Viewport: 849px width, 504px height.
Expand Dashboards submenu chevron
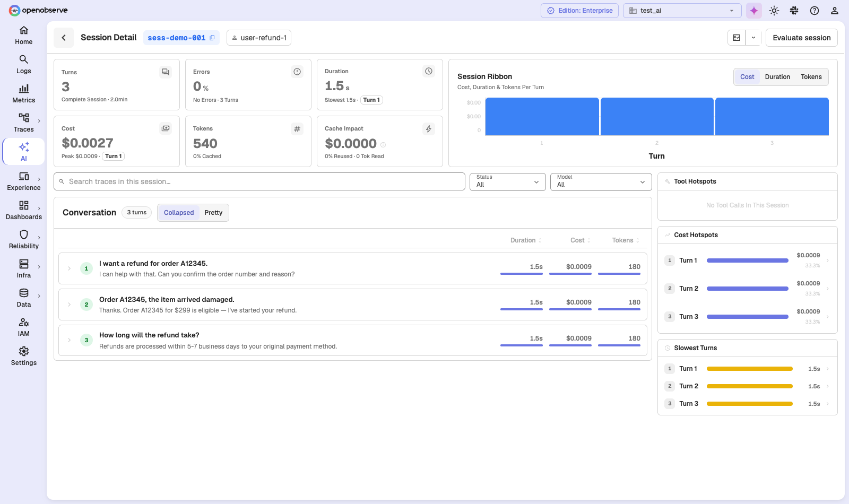39,208
